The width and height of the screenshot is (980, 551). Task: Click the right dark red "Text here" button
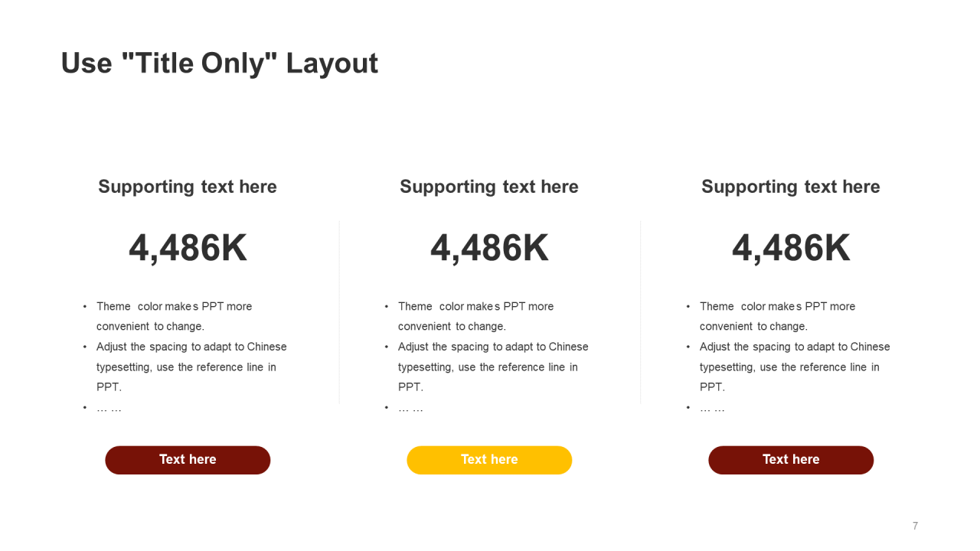coord(791,460)
